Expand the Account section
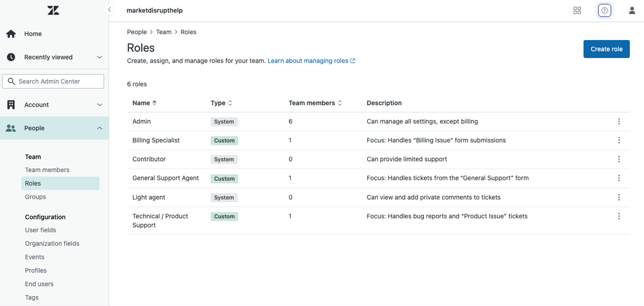 (x=99, y=105)
